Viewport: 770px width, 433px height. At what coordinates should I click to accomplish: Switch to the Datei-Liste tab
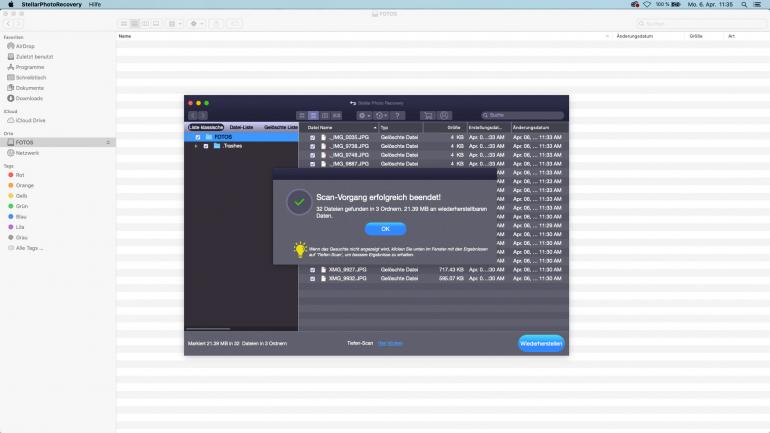242,127
